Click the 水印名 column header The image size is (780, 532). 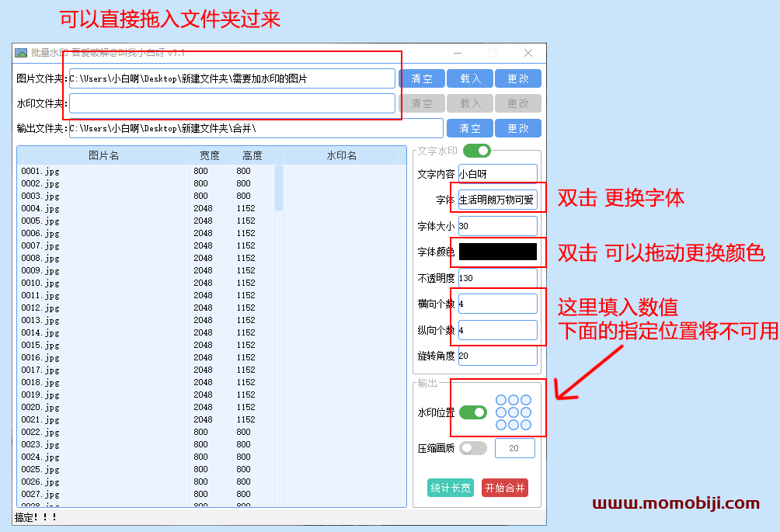341,155
